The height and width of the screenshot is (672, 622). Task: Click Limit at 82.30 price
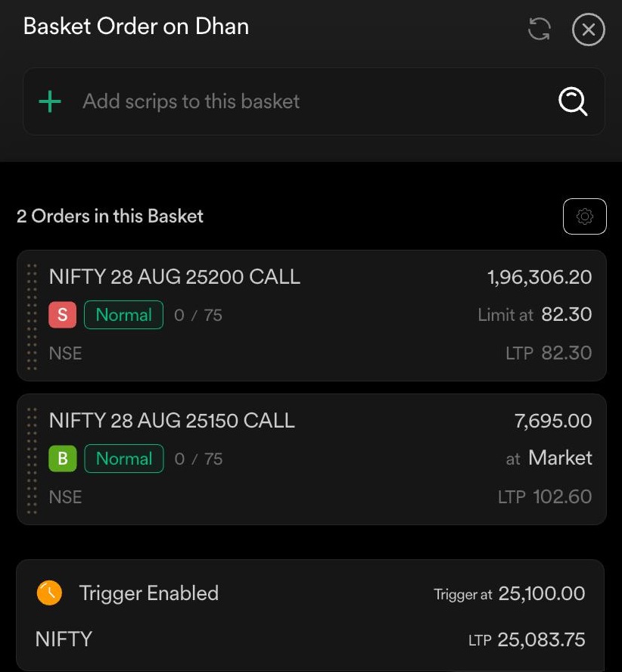point(534,315)
